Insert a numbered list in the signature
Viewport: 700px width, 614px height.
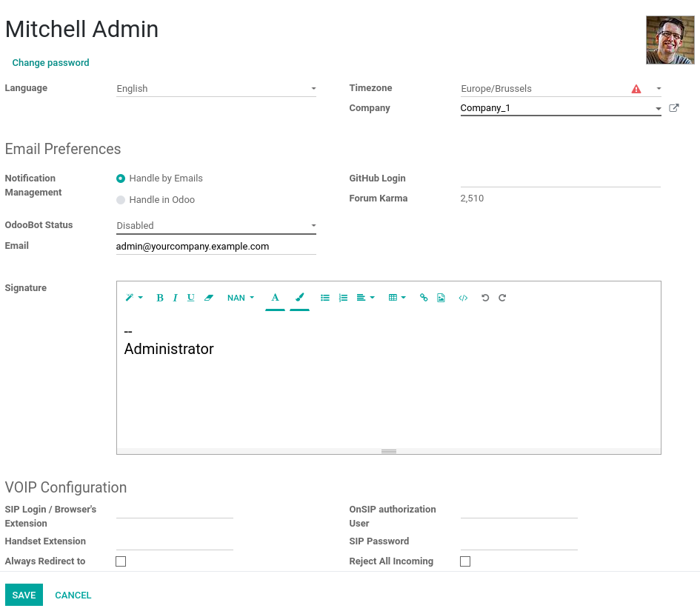[342, 297]
